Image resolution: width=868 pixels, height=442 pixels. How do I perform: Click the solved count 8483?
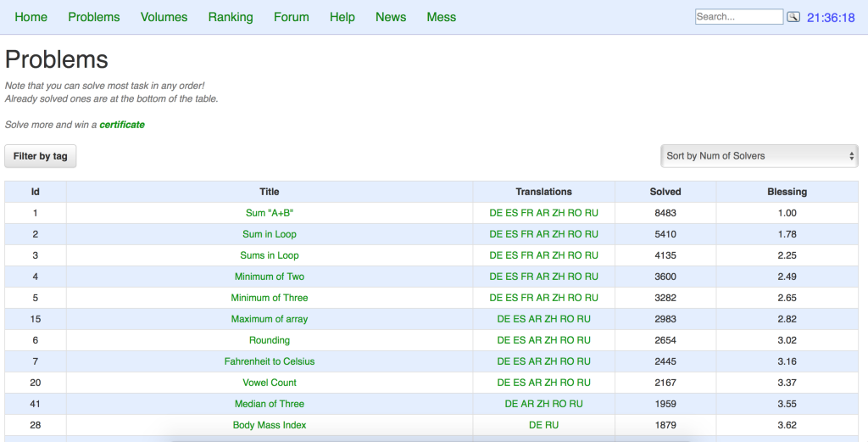[665, 213]
